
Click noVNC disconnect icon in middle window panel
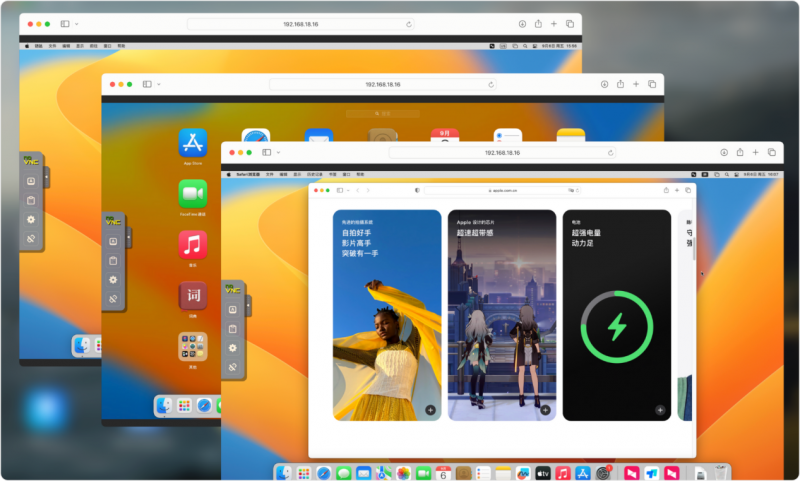click(113, 299)
